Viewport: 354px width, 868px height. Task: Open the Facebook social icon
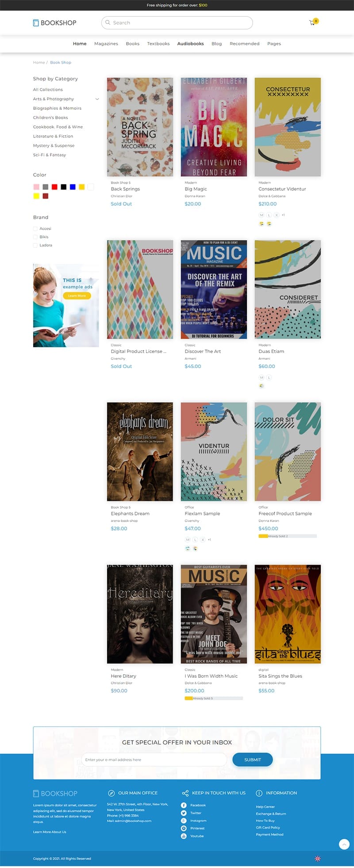pos(184,805)
